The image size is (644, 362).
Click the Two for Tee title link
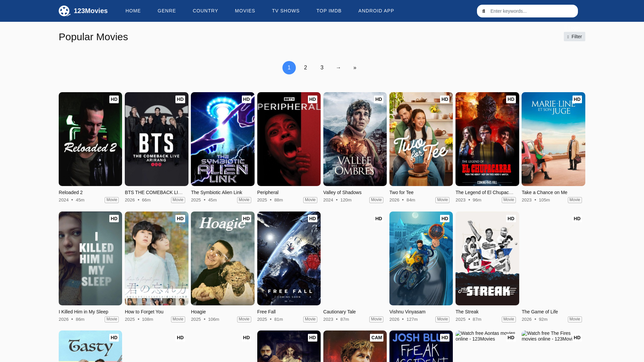tap(401, 192)
